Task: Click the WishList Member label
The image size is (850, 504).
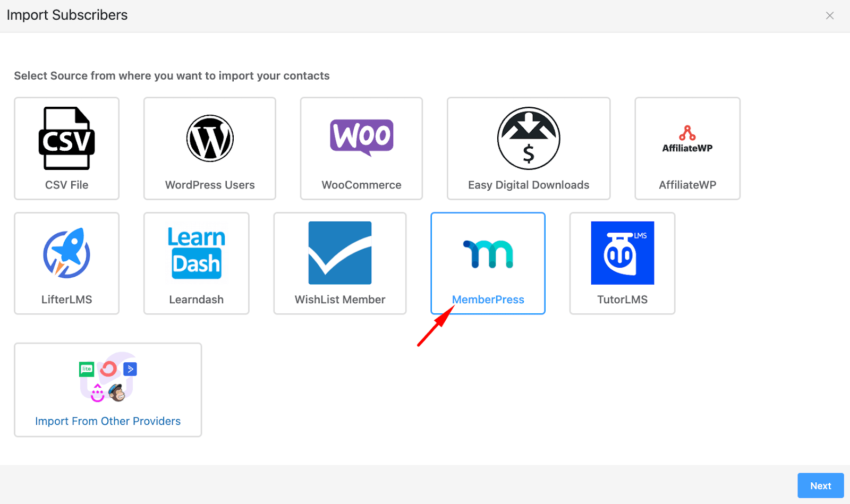Action: tap(340, 300)
